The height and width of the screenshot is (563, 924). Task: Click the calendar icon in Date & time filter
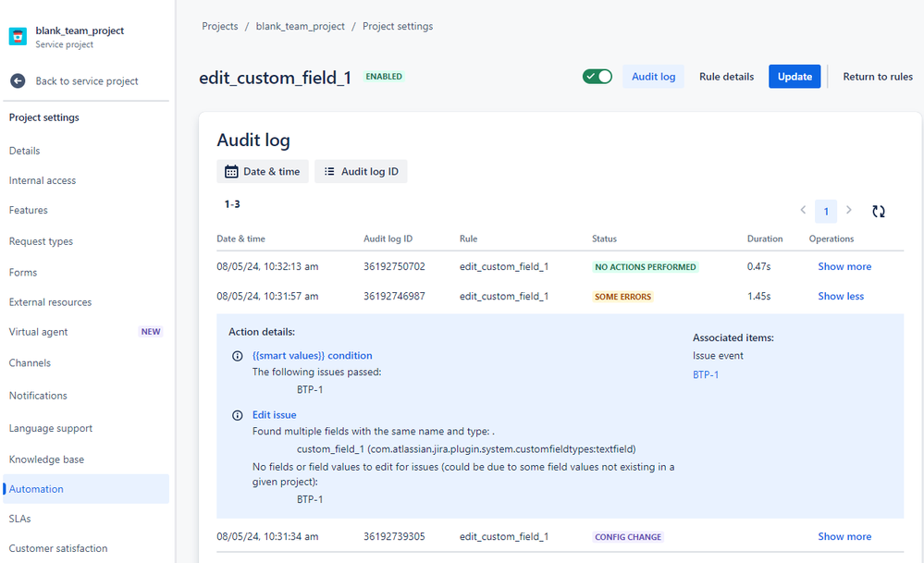click(x=232, y=172)
